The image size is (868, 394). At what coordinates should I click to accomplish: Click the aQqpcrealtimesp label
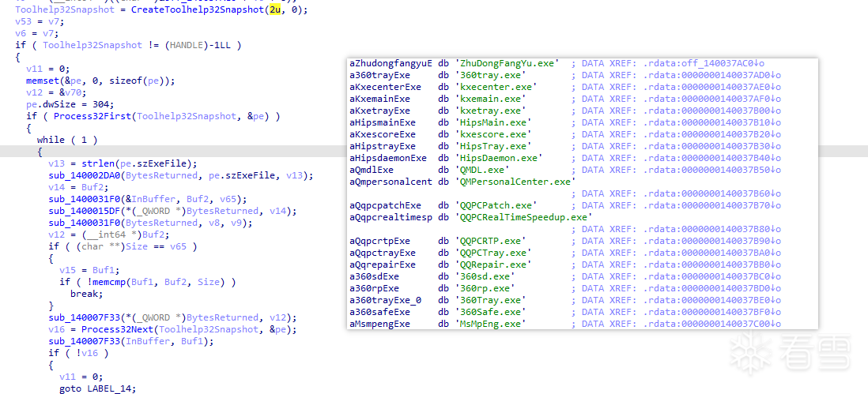click(x=391, y=218)
